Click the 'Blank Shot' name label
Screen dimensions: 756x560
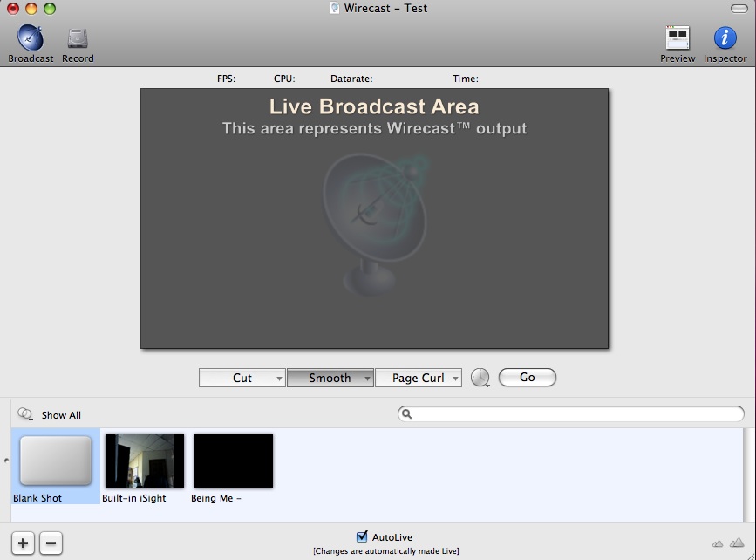click(x=37, y=498)
